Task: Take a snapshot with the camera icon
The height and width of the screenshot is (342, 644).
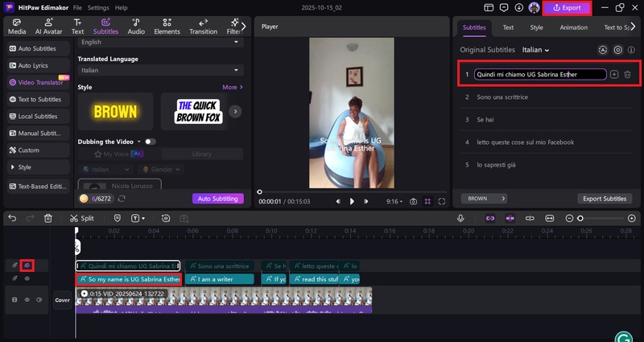Action: [413, 201]
